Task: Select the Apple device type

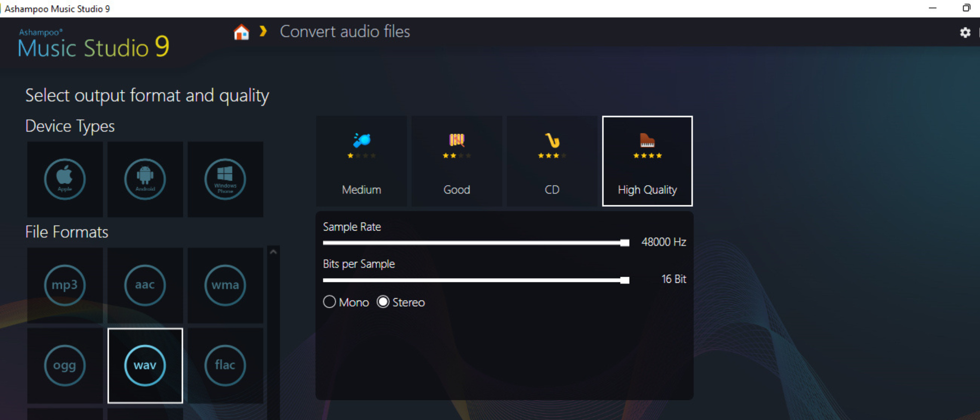Action: pos(65,179)
